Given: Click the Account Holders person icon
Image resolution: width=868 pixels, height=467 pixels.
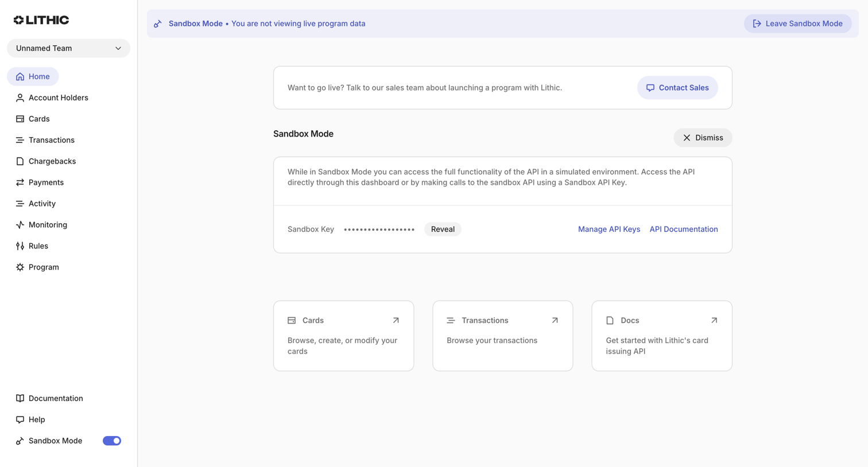Looking at the screenshot, I should (20, 98).
